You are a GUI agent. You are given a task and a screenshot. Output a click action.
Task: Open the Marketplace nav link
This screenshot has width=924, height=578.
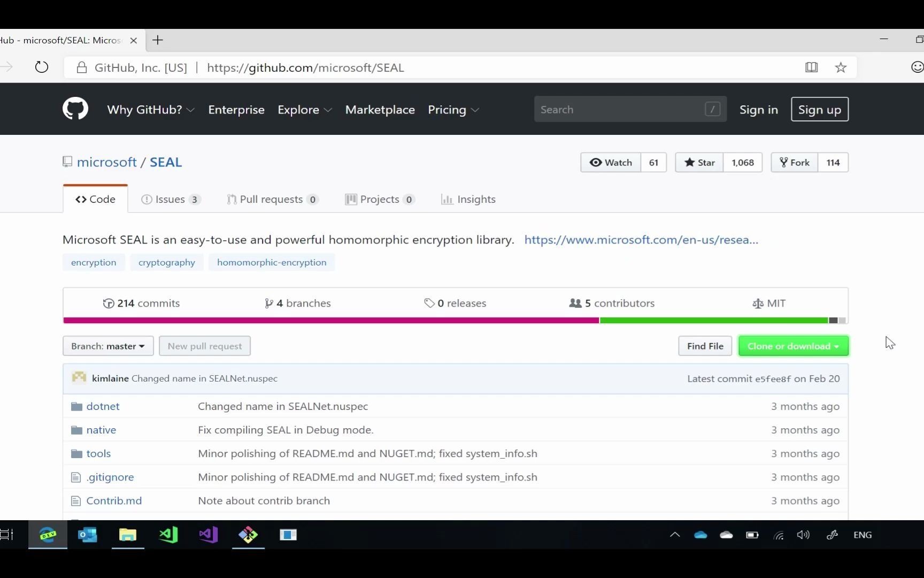click(380, 110)
